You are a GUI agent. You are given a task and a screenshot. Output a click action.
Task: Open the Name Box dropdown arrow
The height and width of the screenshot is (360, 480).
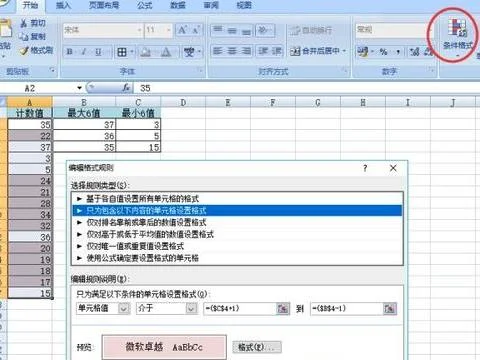click(x=79, y=88)
